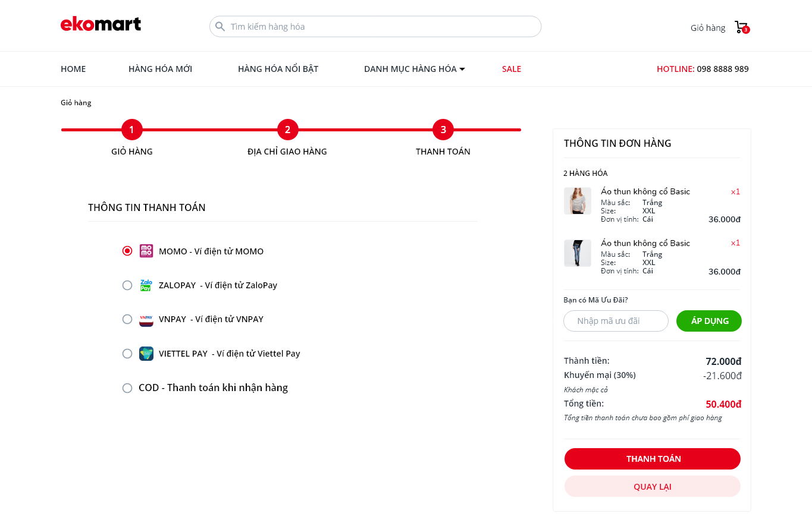
Task: Click the QUAY LẠI button
Action: pyautogui.click(x=652, y=486)
